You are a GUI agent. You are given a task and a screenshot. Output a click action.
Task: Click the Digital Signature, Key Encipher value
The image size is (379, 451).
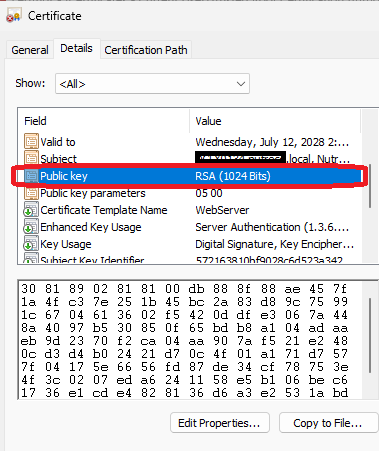[274, 244]
